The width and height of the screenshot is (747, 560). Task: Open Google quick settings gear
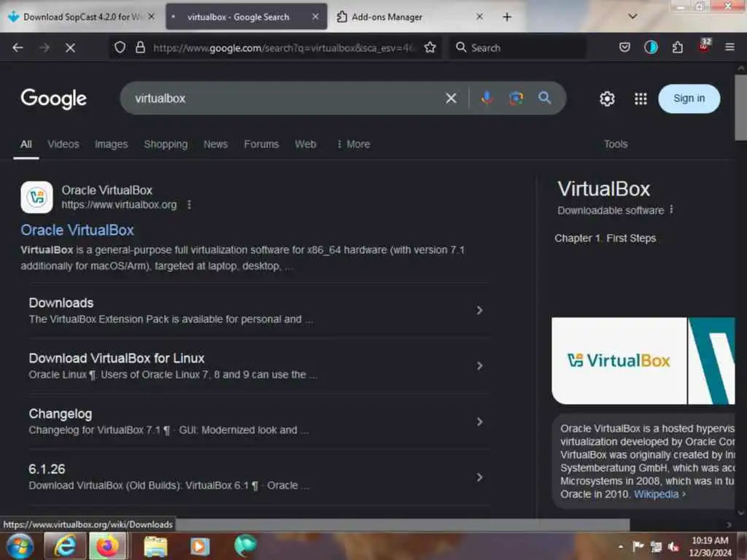607,98
